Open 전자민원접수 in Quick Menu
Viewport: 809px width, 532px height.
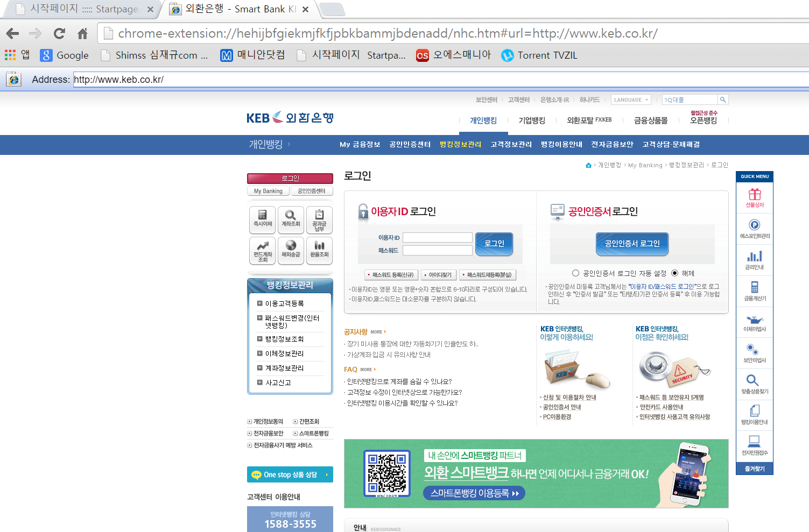[755, 445]
